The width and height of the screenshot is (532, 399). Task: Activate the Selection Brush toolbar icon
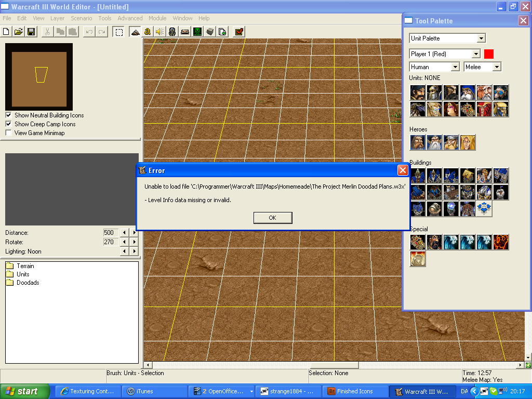119,32
